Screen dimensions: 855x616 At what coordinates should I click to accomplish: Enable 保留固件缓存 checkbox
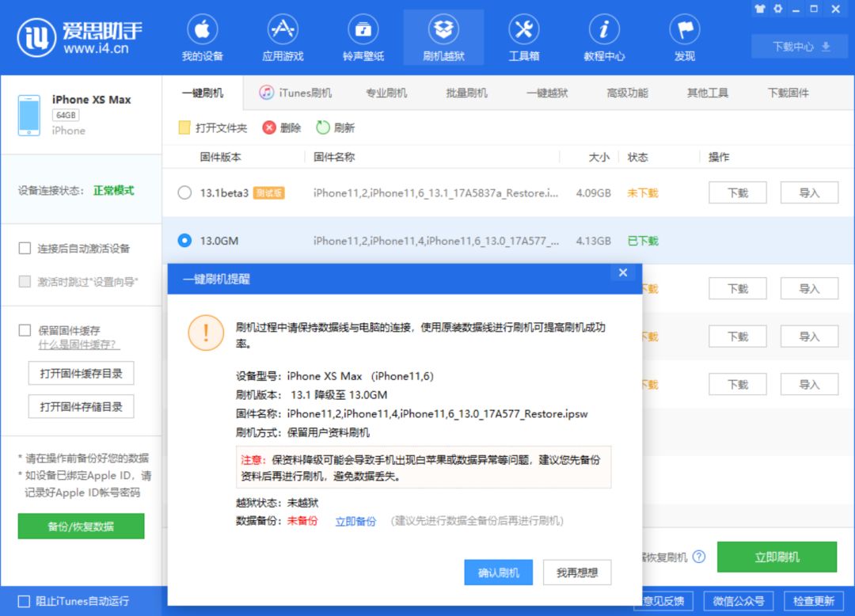click(x=25, y=330)
